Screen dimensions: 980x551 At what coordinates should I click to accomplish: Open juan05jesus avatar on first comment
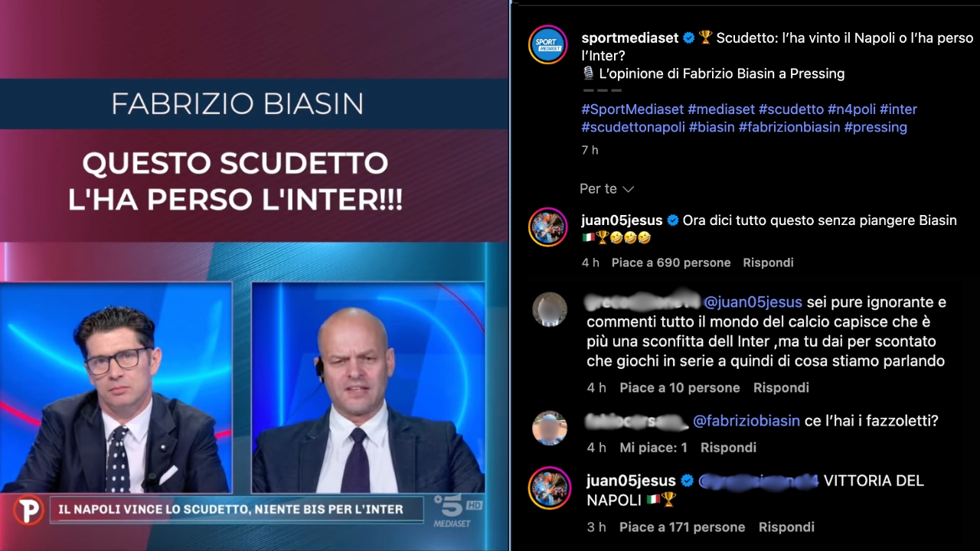[548, 227]
